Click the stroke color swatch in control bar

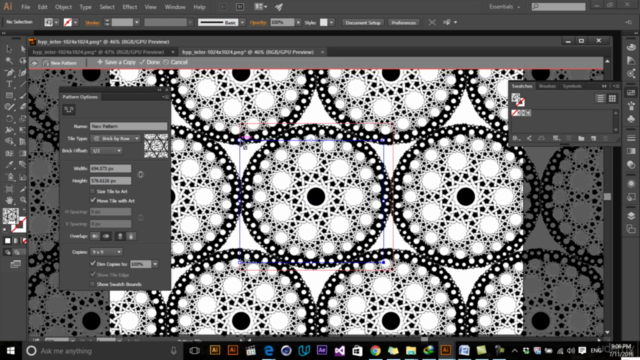click(x=68, y=22)
